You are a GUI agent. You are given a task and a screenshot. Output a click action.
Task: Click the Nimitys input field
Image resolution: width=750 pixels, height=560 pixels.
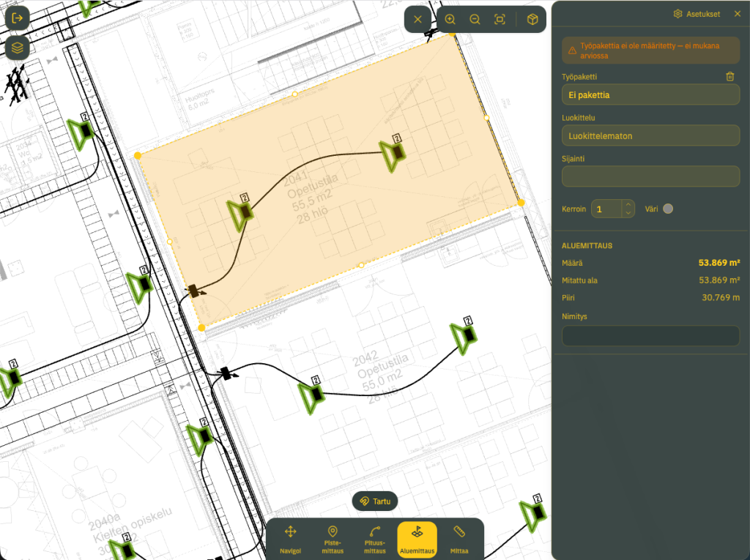(x=650, y=336)
